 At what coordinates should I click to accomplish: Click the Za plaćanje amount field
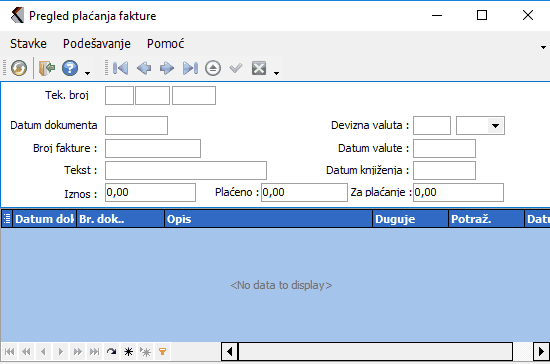coord(458,193)
